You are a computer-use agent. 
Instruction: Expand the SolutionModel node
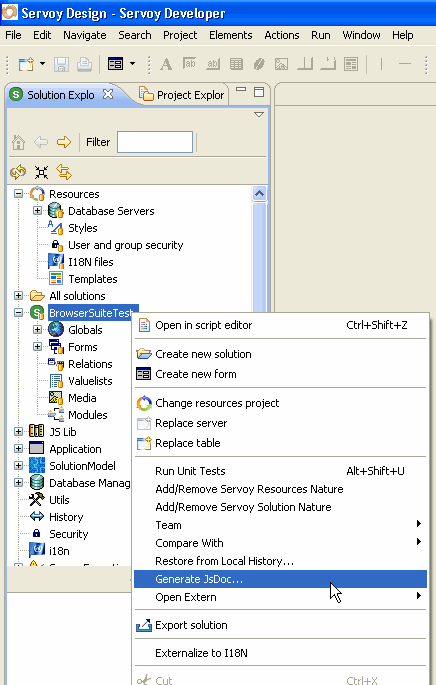[18, 465]
